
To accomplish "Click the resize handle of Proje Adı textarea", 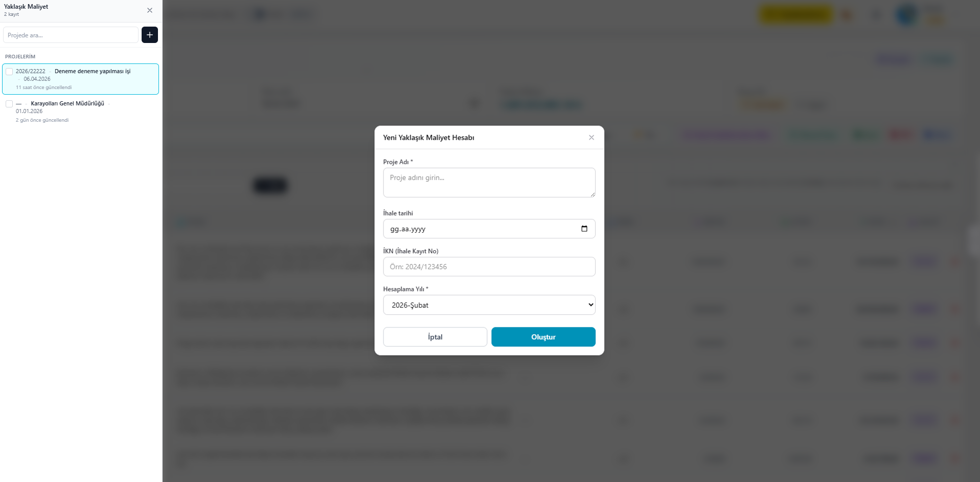I will tap(592, 194).
